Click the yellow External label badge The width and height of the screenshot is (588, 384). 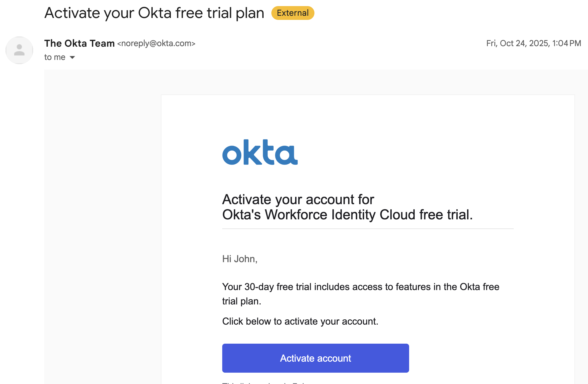coord(293,13)
